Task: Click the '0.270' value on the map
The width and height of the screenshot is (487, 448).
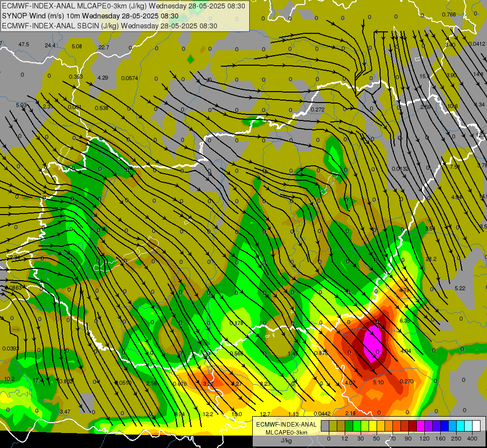Action: pyautogui.click(x=406, y=381)
